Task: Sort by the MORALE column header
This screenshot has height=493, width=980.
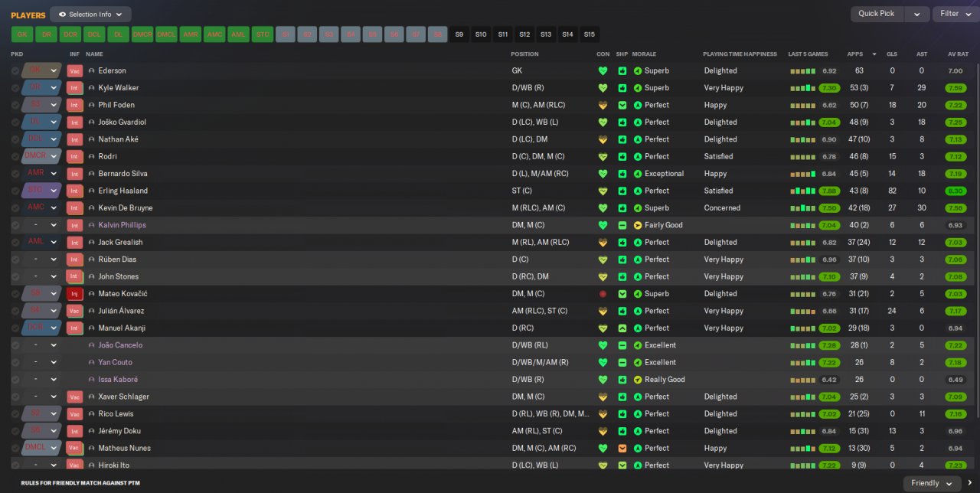Action: (x=644, y=54)
